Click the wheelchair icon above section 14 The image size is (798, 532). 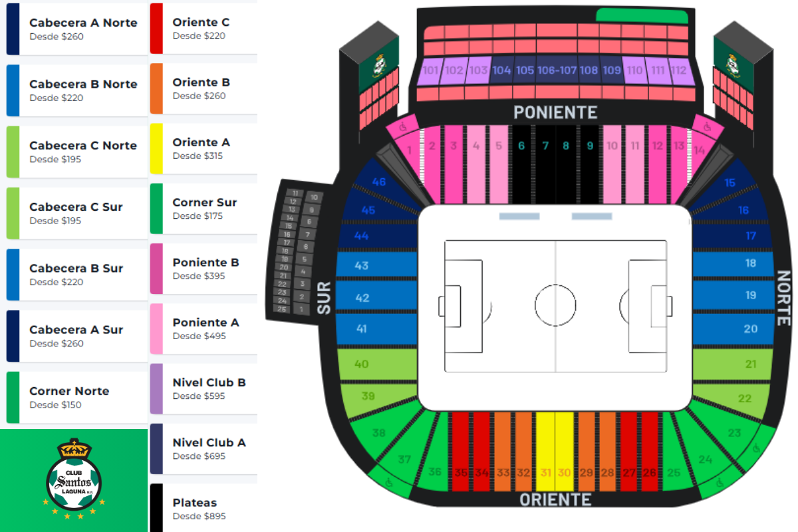(x=706, y=126)
